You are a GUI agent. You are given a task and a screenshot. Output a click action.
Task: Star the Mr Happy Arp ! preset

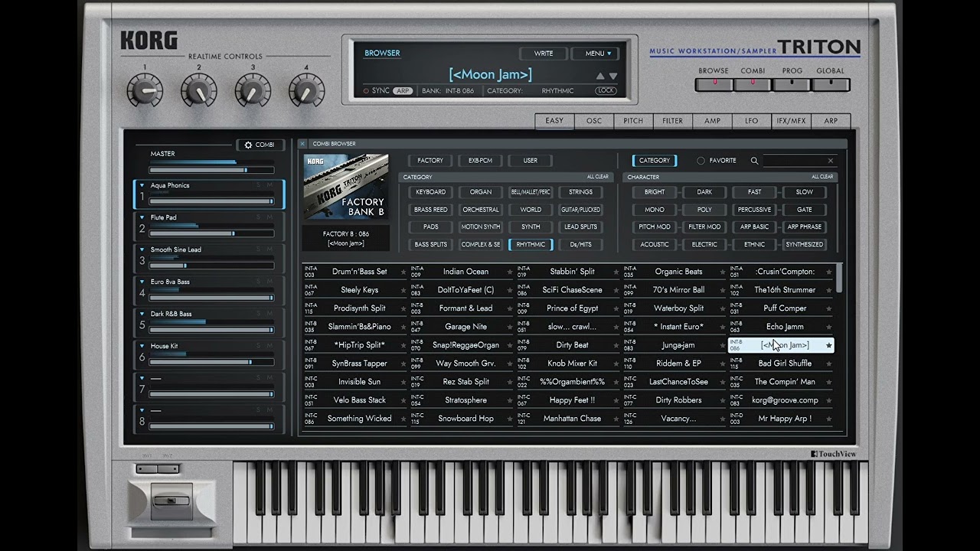828,419
